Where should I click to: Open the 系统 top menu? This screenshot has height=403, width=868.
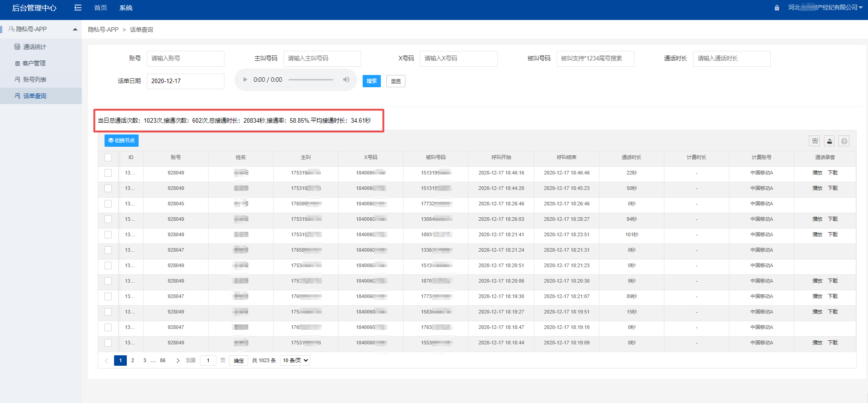[x=126, y=8]
